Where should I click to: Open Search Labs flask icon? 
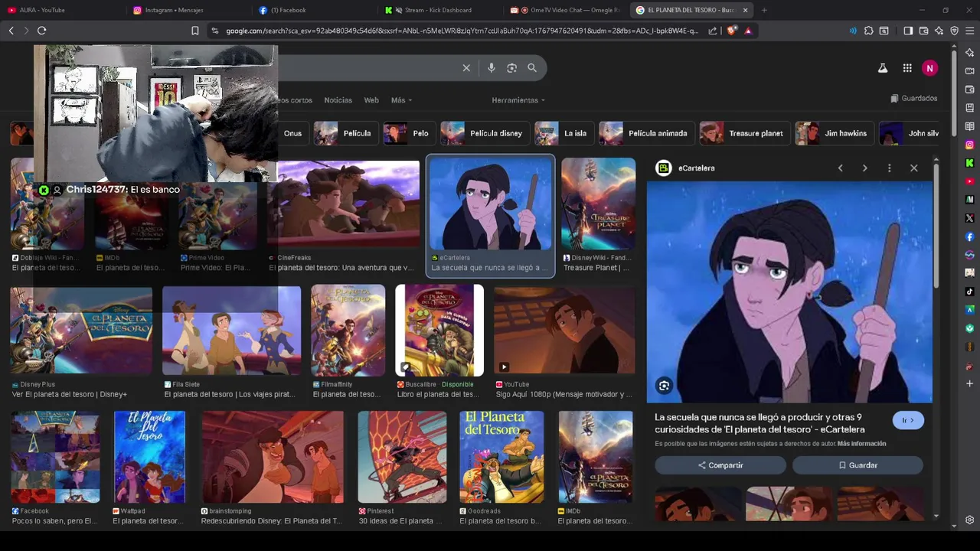(x=883, y=68)
